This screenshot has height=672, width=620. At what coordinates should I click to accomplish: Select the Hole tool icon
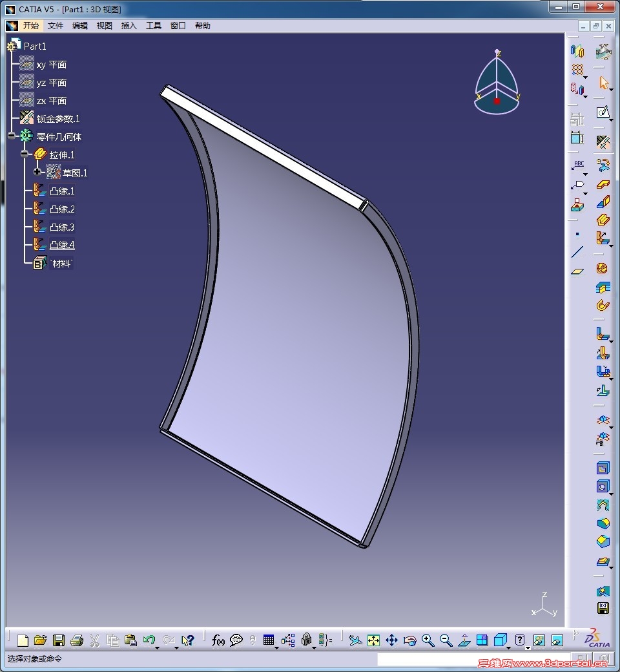[603, 487]
